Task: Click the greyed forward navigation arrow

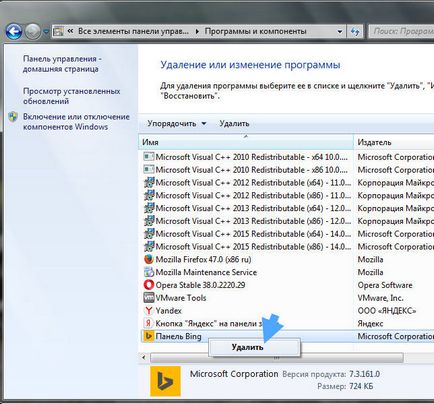Action: click(33, 32)
